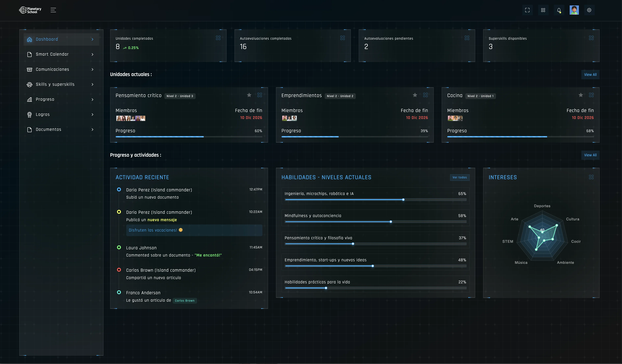Click the Mindfulness y autoconciencia slider handle
The image size is (622, 364).
click(391, 222)
